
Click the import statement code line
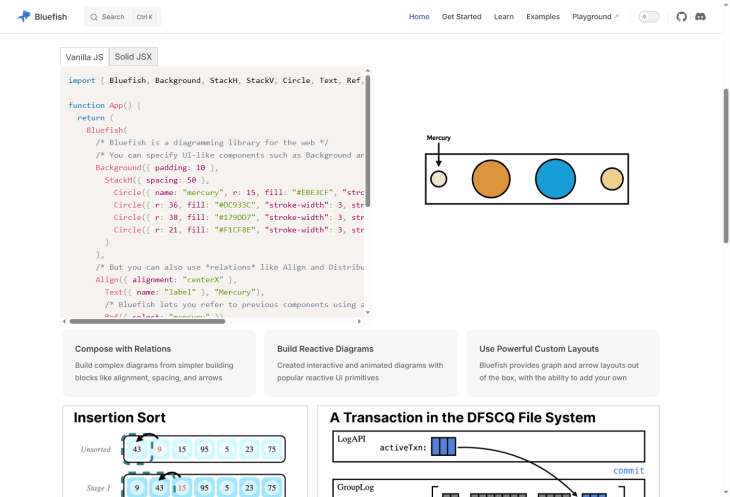click(216, 81)
